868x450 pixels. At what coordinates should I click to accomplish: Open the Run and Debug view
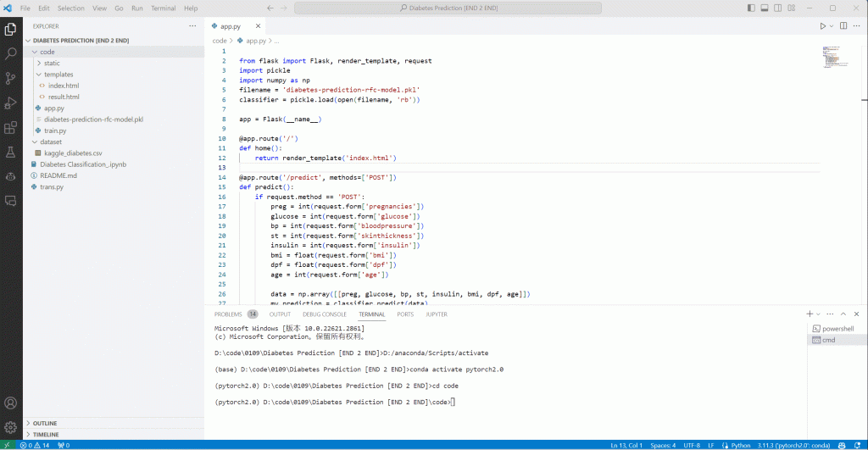(10, 103)
